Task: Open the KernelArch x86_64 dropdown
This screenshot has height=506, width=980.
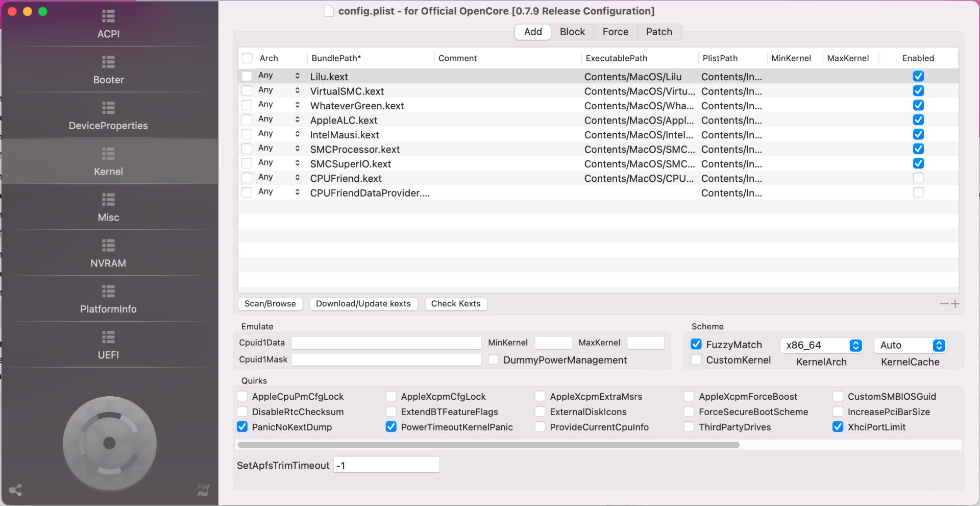Action: [x=821, y=345]
